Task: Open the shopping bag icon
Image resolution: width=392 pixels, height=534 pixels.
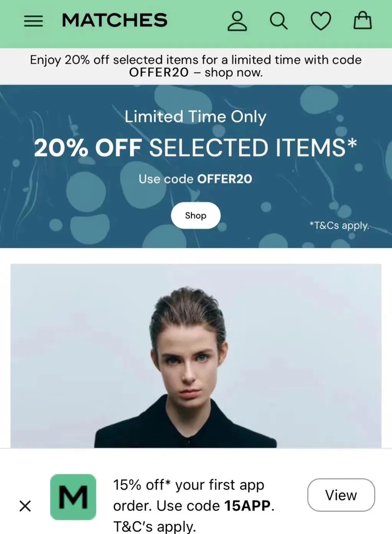Action: click(362, 20)
